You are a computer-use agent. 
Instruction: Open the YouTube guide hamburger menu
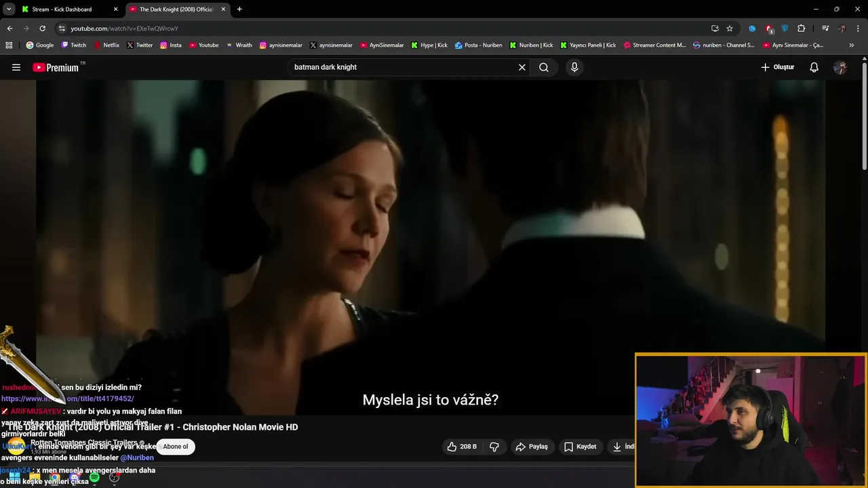click(16, 67)
